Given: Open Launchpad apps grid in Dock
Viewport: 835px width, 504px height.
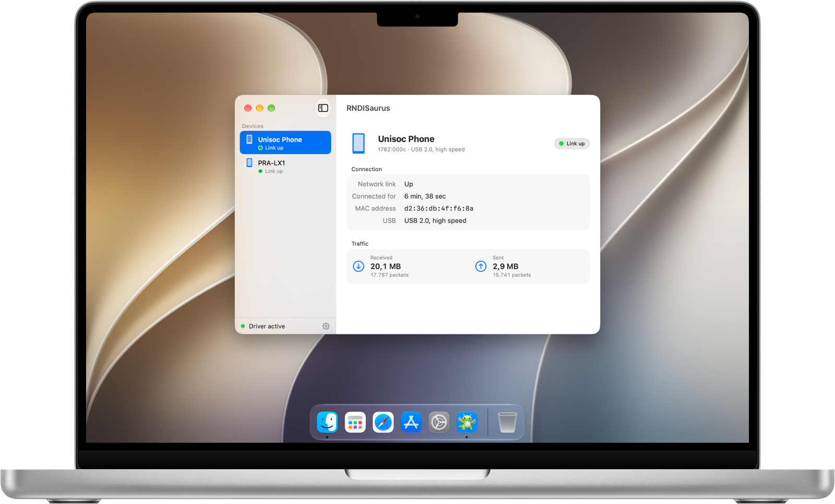Looking at the screenshot, I should pos(355,422).
